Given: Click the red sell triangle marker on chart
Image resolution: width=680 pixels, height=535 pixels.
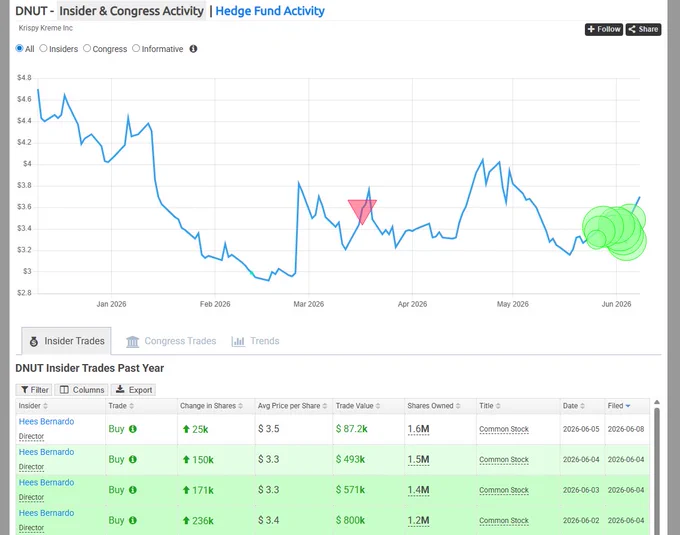Looking at the screenshot, I should pos(362,210).
